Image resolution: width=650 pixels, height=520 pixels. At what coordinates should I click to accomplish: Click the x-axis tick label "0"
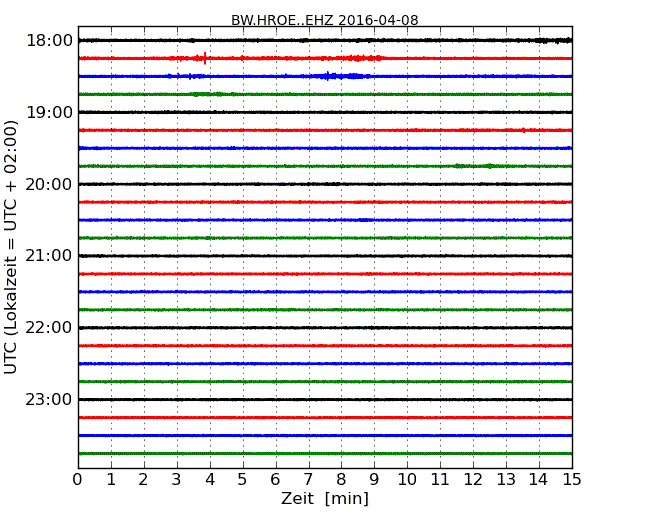[78, 480]
